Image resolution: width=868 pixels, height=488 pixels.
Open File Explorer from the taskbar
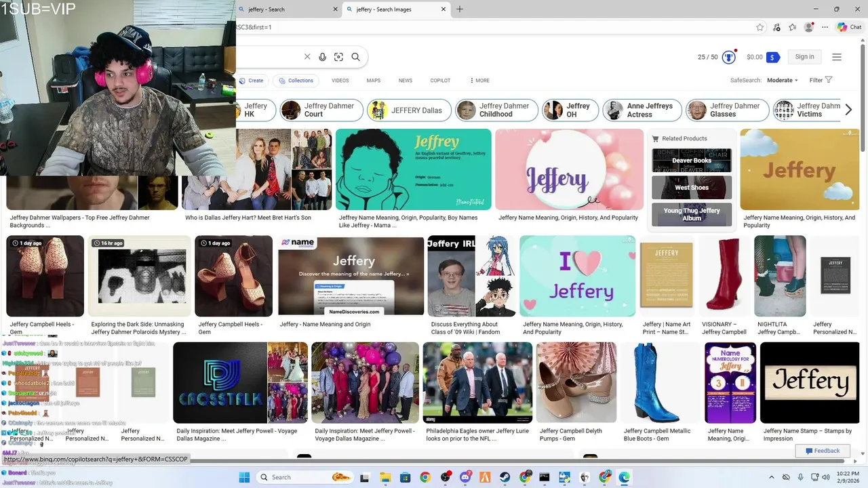[385, 477]
